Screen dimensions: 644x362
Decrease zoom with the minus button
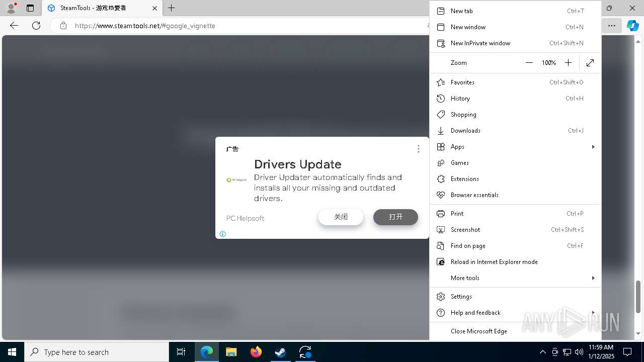529,63
